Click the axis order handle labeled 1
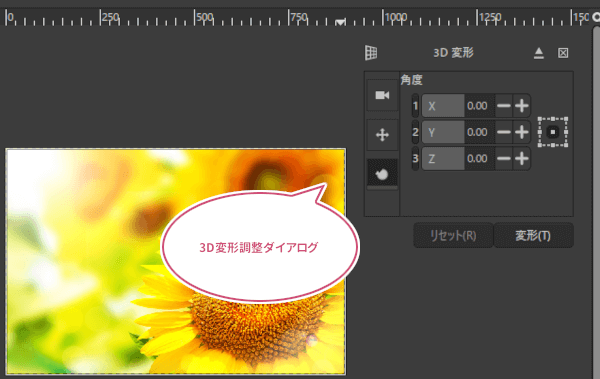The image size is (600, 379). click(415, 106)
